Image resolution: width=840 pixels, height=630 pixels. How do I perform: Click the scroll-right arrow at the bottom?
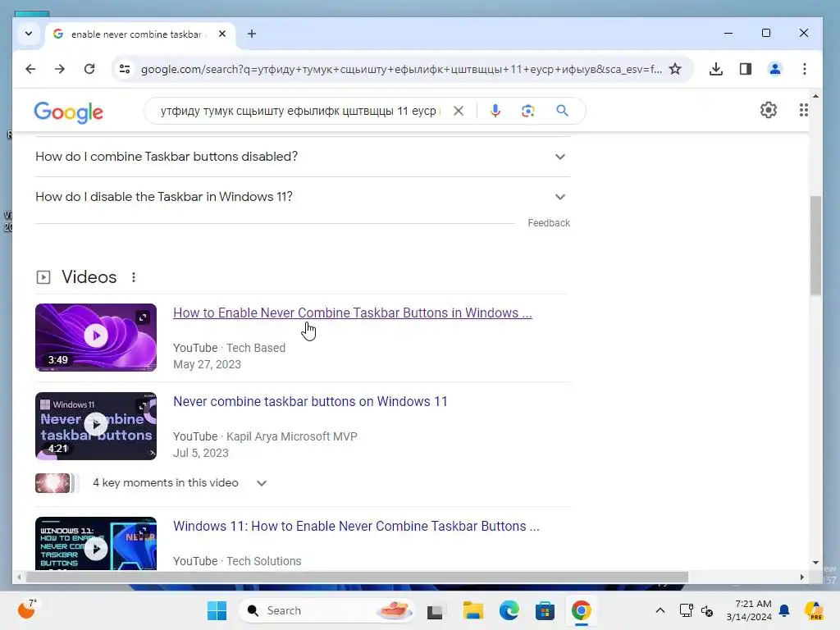pos(801,577)
